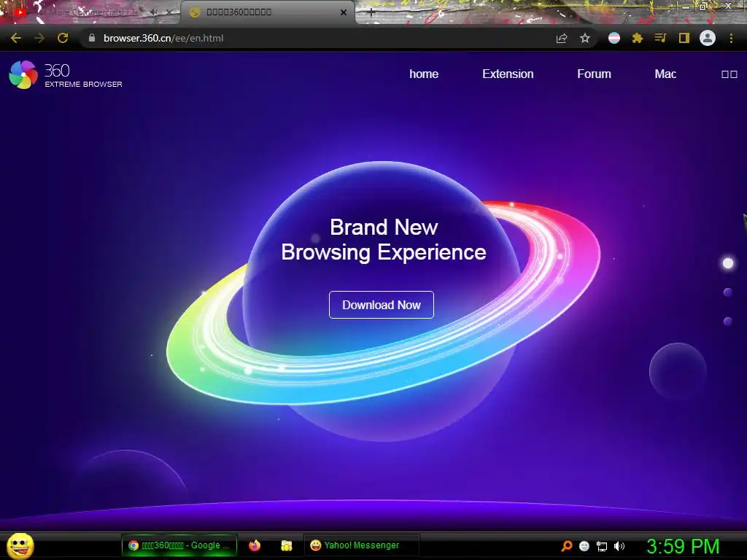Go forward with the arrow button
The image size is (747, 560).
[x=39, y=38]
